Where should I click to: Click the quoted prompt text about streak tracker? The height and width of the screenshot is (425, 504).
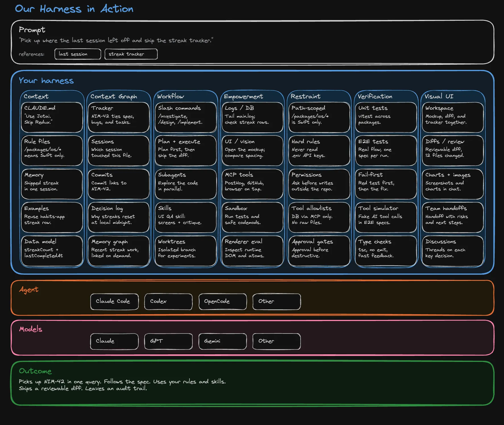[x=116, y=40]
